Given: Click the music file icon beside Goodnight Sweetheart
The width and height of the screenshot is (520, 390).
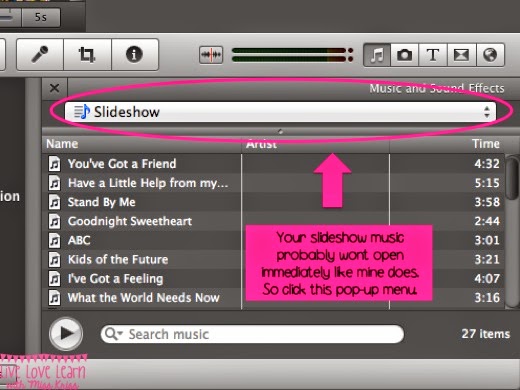Looking at the screenshot, I should pos(55,221).
